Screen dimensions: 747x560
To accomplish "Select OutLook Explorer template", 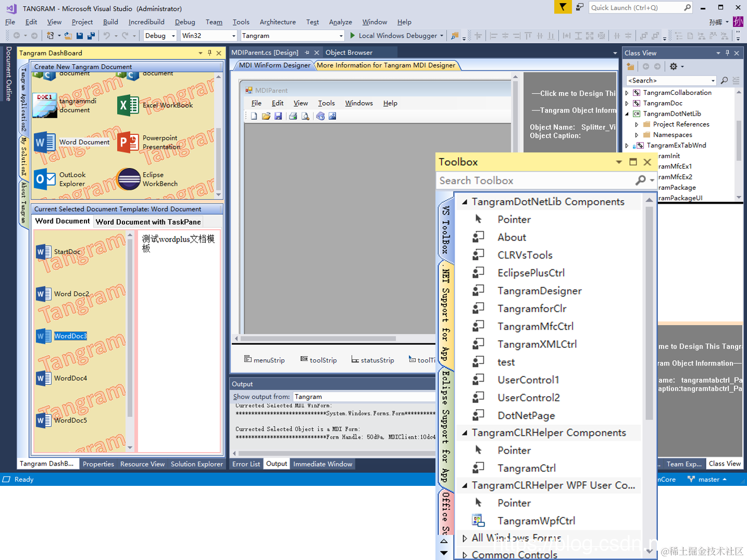I will pyautogui.click(x=60, y=179).
